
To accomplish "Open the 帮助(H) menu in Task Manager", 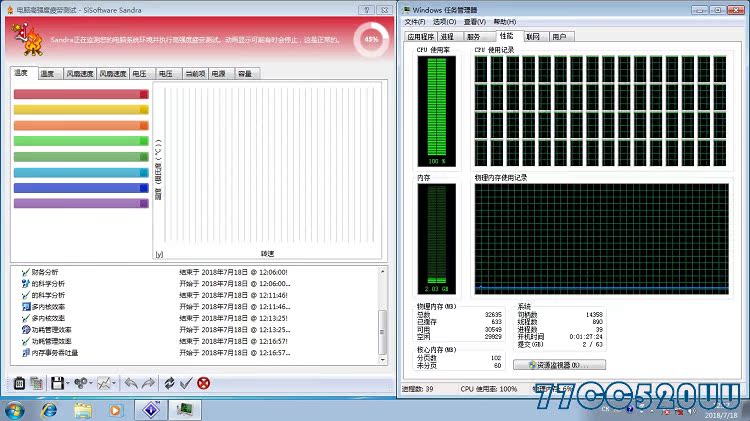I will [505, 22].
